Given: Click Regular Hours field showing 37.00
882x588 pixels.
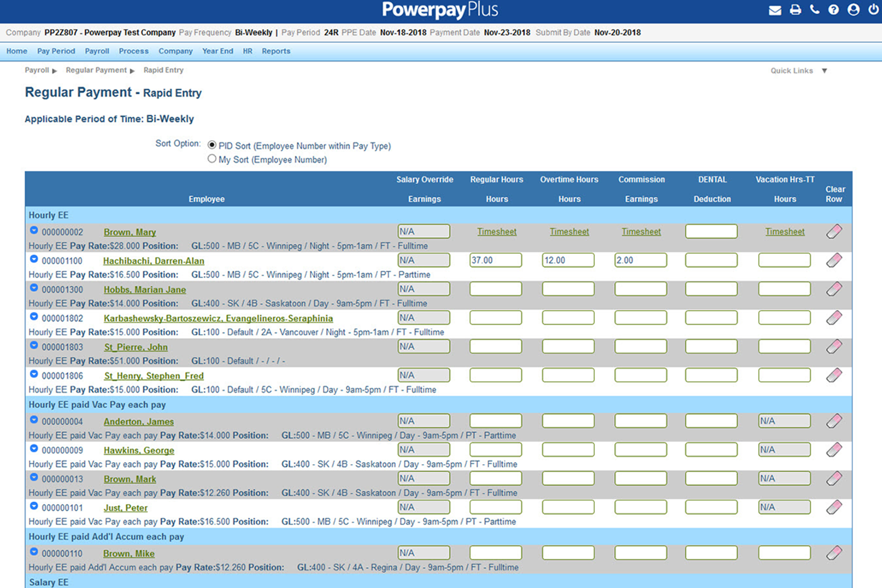Looking at the screenshot, I should pos(495,260).
